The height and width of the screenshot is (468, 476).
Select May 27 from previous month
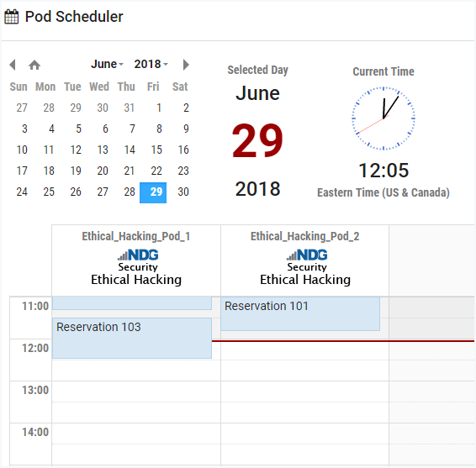click(22, 108)
